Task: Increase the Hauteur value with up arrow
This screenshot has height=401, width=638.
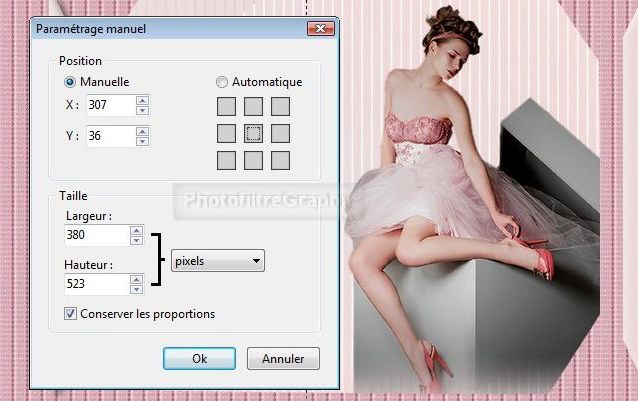Action: (x=137, y=279)
